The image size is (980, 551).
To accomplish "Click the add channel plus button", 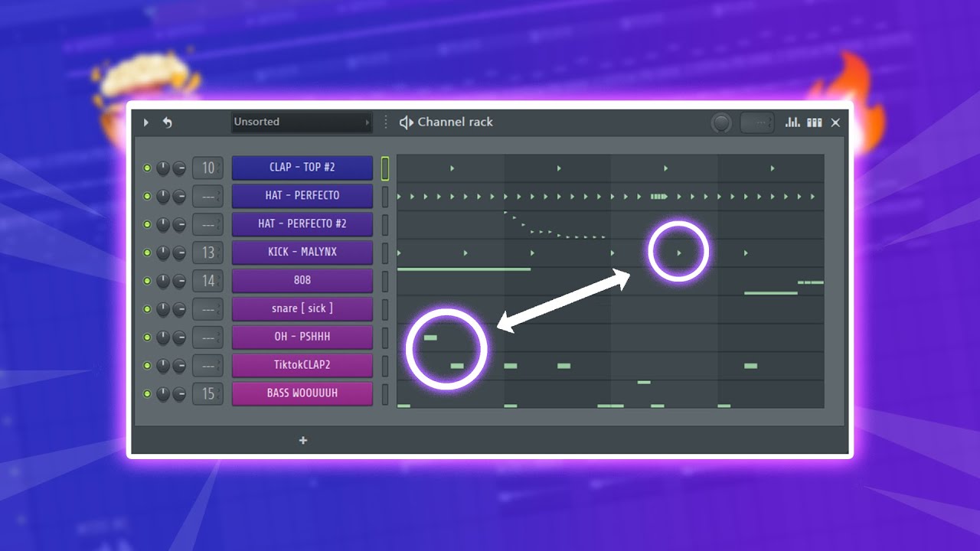I will [303, 440].
